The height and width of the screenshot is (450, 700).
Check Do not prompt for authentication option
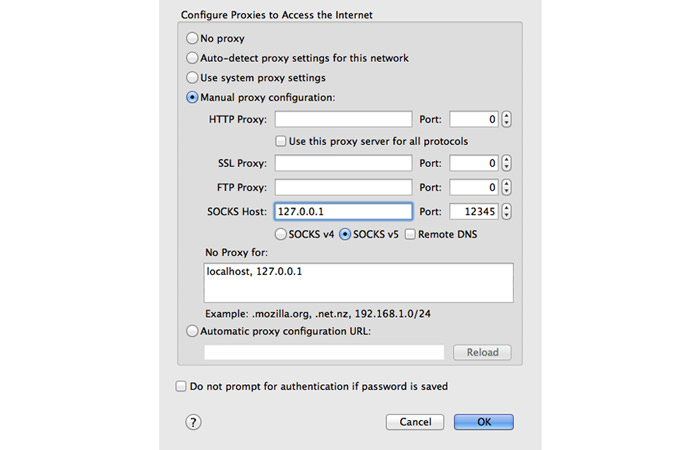(181, 386)
